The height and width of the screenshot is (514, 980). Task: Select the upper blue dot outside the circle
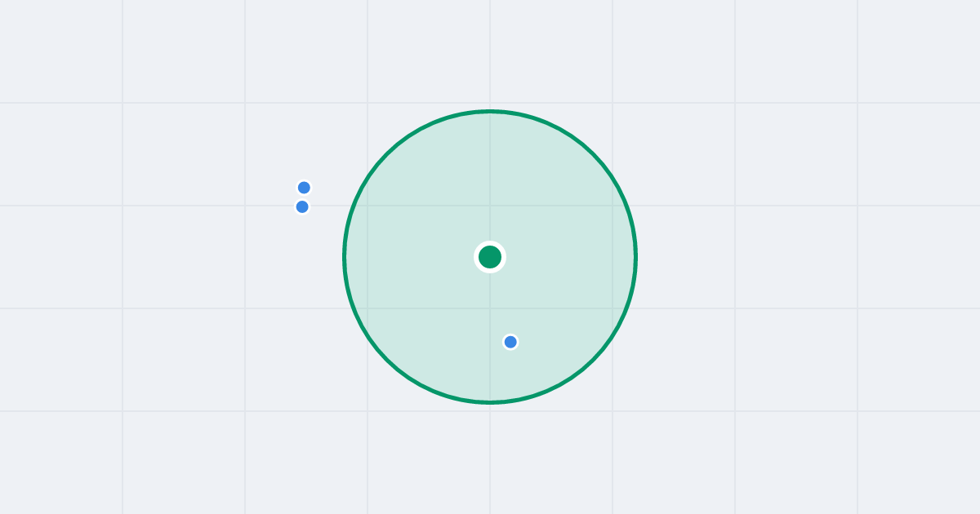click(x=304, y=188)
